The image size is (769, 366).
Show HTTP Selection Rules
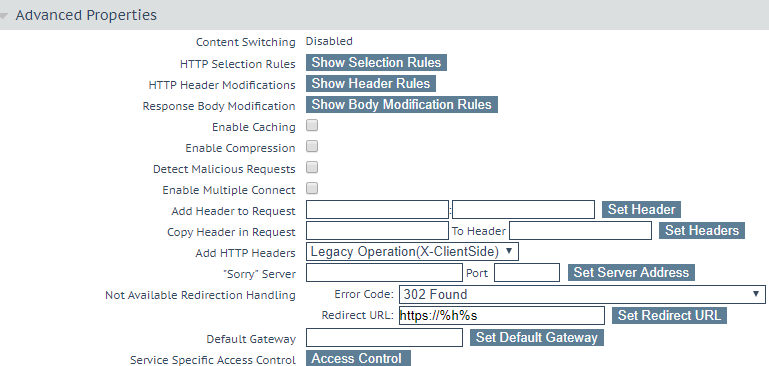(376, 63)
